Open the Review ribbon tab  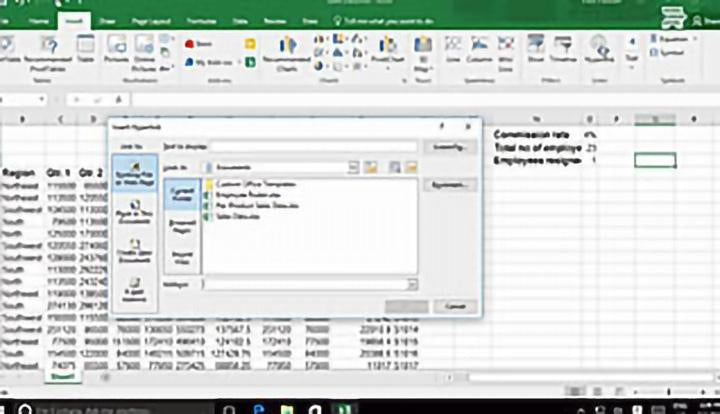[x=275, y=21]
